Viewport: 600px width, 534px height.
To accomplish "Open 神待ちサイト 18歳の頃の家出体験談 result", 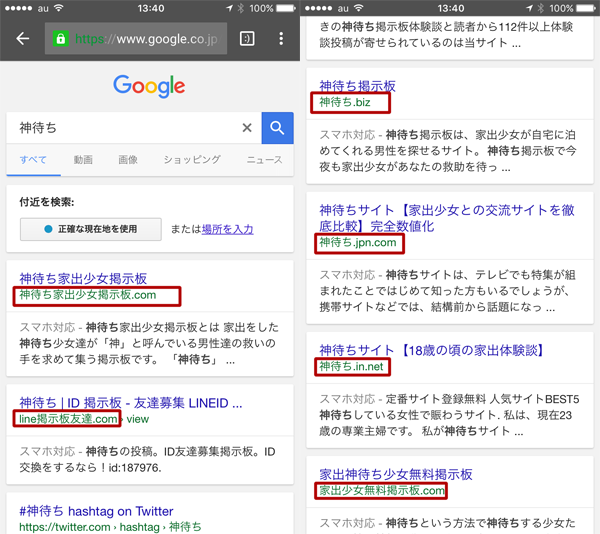I will click(x=432, y=350).
